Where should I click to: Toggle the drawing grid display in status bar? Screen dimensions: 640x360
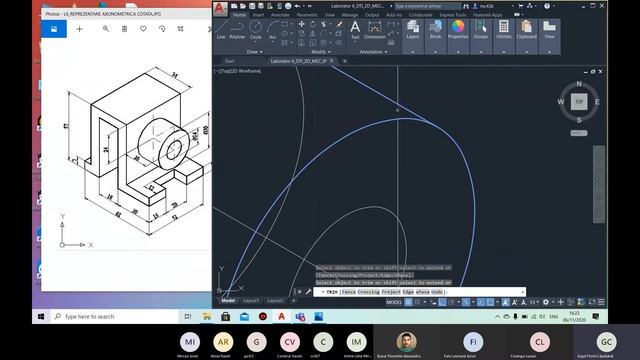[408, 302]
